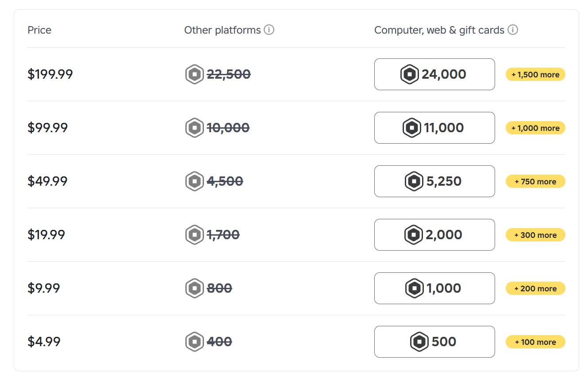Click the "+ 1,000 more" bonus badge
This screenshot has width=588, height=378.
pos(535,128)
